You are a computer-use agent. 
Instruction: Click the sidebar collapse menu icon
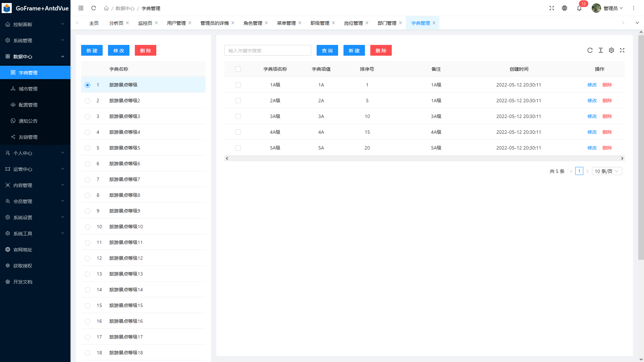81,8
